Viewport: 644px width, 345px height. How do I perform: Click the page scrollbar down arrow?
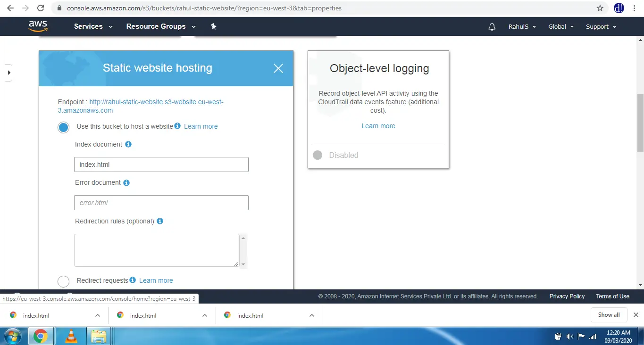coord(640,285)
